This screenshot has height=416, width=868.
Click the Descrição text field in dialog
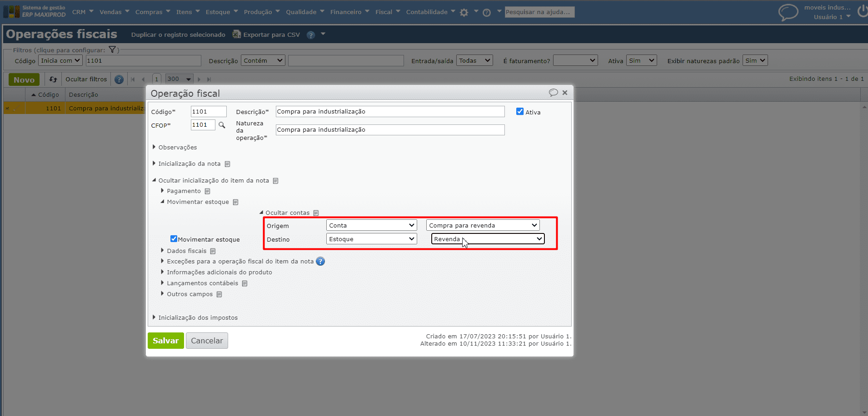[x=390, y=112]
